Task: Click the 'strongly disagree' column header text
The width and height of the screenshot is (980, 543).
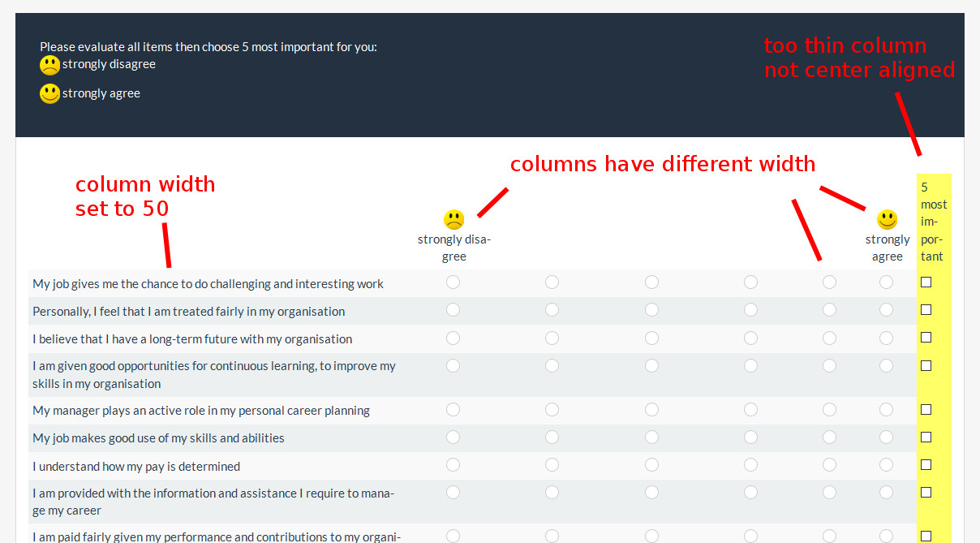Action: click(453, 248)
